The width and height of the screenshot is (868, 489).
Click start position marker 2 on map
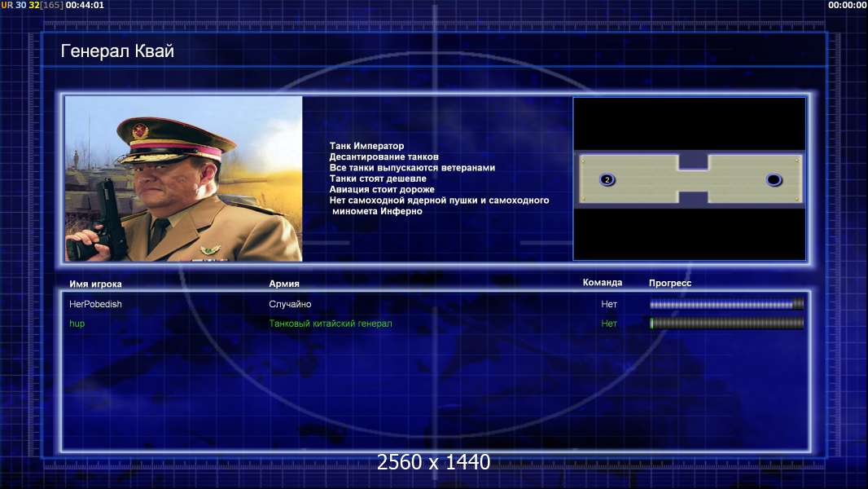click(x=607, y=179)
